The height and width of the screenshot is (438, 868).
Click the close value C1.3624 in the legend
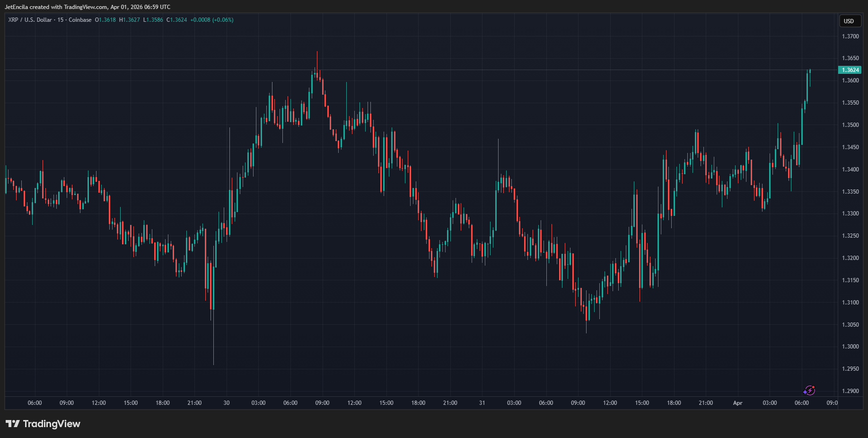(177, 20)
